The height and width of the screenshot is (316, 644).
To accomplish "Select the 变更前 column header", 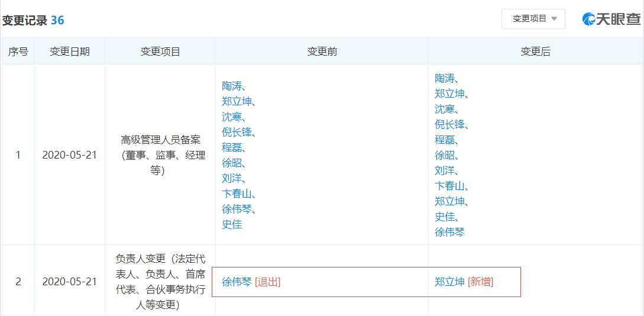I will click(x=322, y=51).
